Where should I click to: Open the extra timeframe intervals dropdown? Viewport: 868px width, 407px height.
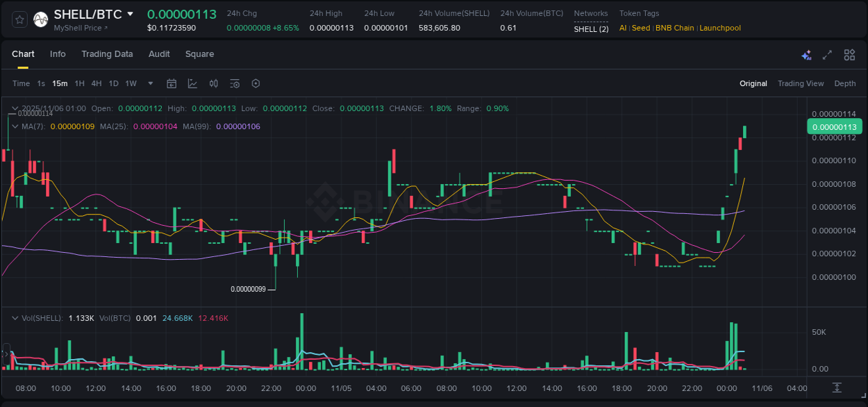tap(150, 83)
